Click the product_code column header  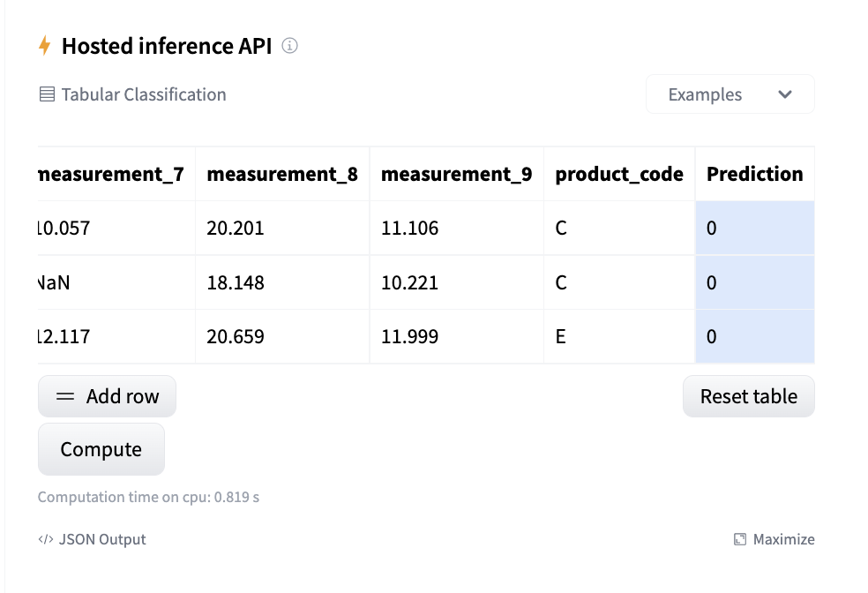[618, 174]
